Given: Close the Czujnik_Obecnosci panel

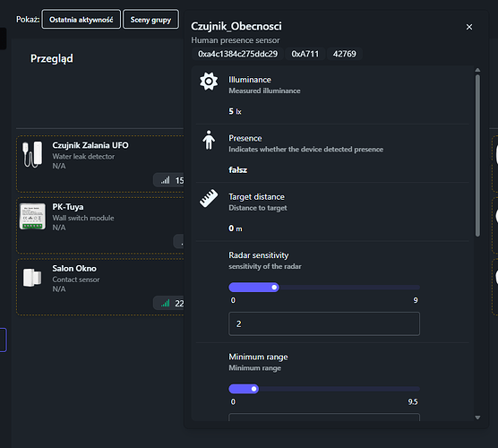Looking at the screenshot, I should point(469,27).
